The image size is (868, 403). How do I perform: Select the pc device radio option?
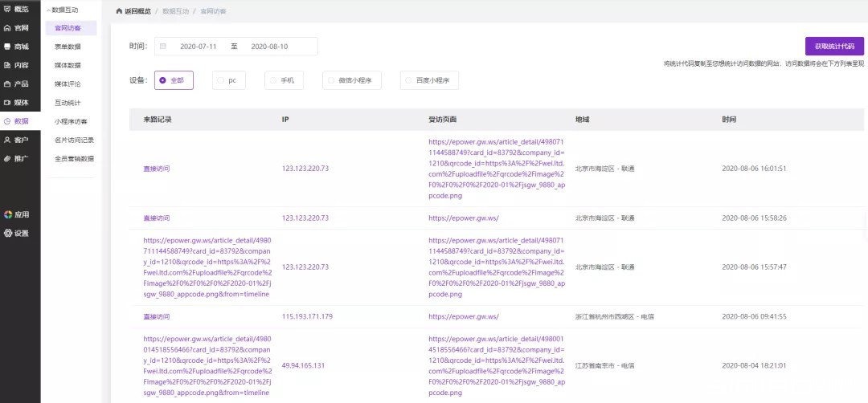tap(228, 80)
